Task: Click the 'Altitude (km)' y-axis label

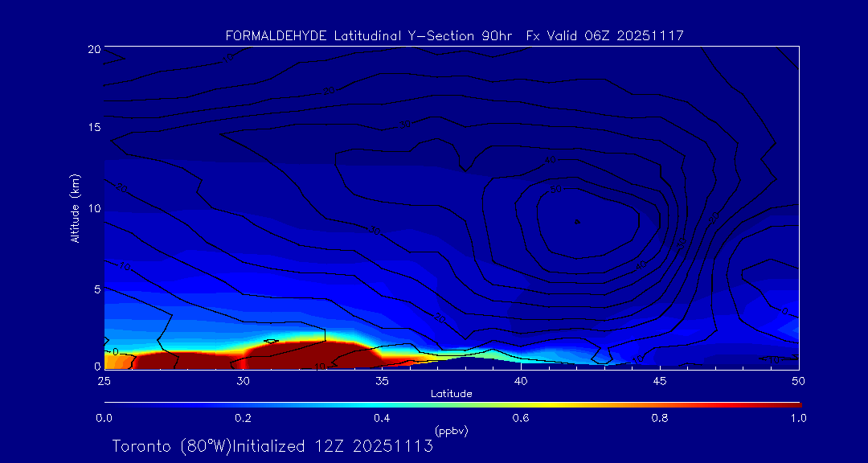Action: point(76,207)
